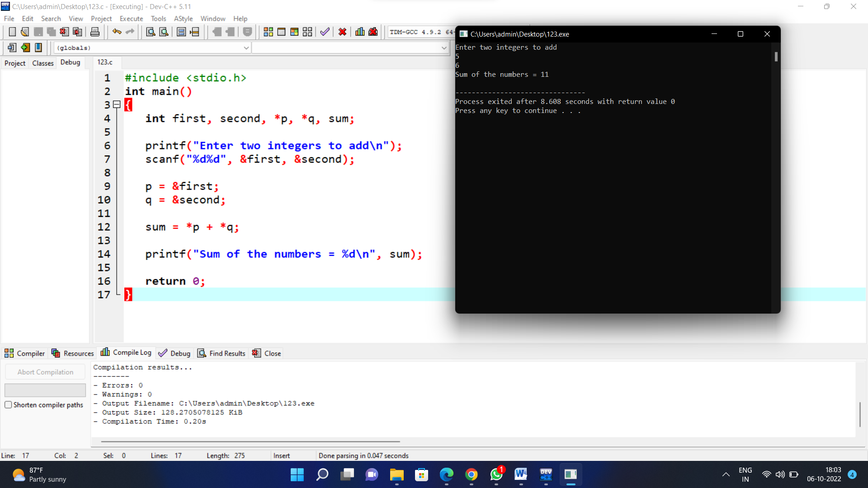This screenshot has width=868, height=488.
Task: Click the Undo icon
Action: (117, 32)
